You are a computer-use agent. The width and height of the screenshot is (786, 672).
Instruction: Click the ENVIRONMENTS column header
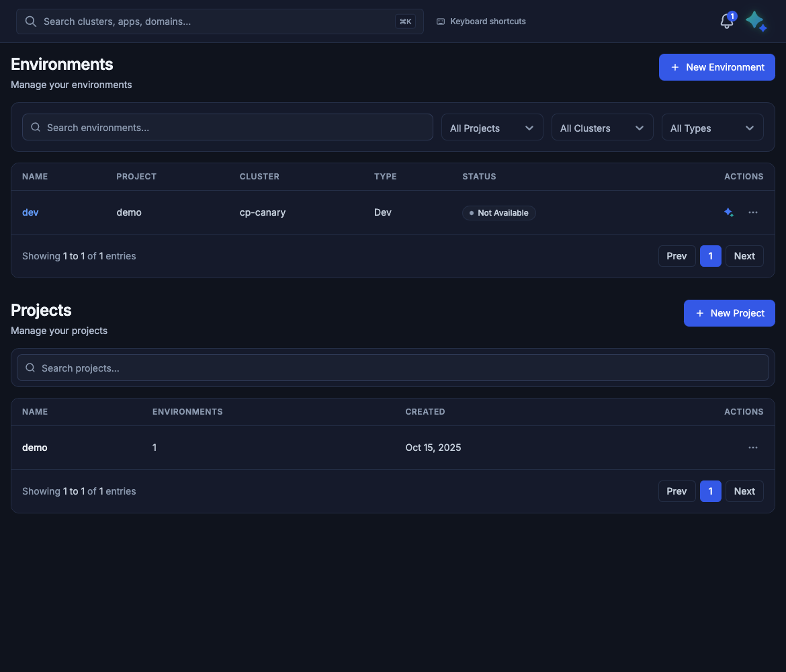click(x=187, y=412)
